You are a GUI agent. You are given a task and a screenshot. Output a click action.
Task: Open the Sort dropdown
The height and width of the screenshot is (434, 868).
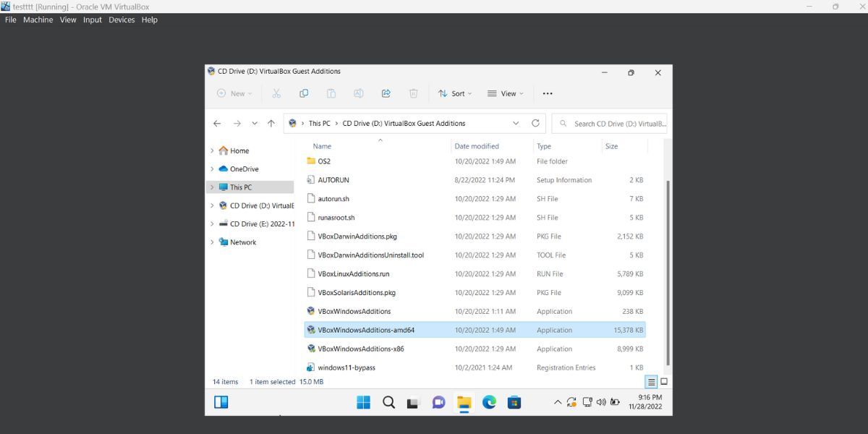[x=454, y=93]
